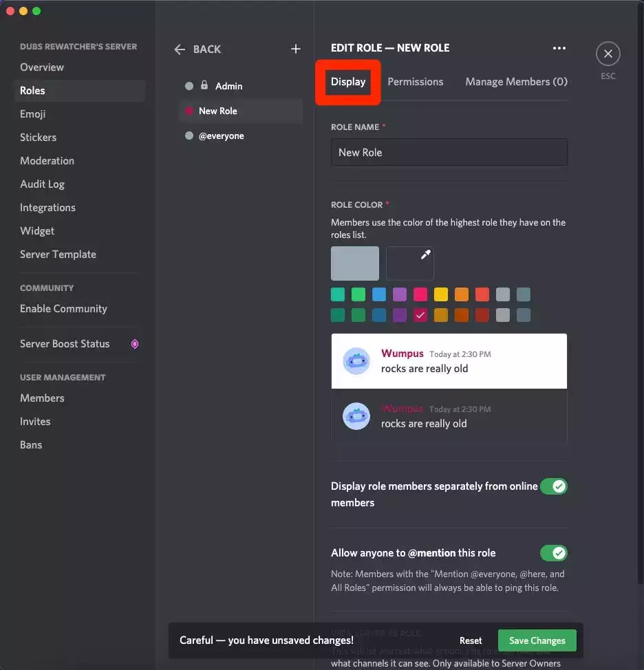This screenshot has width=644, height=670.
Task: Pick the yellow color swatch
Action: coord(441,294)
